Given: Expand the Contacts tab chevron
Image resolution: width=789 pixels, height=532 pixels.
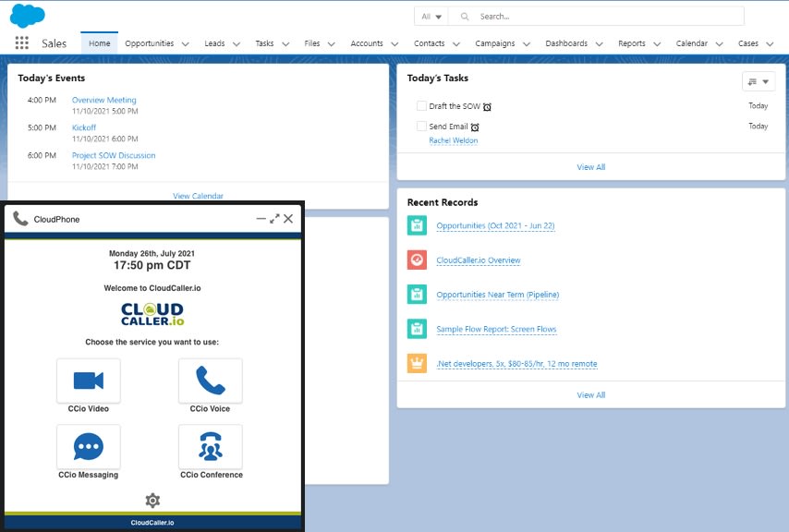Looking at the screenshot, I should coord(456,44).
